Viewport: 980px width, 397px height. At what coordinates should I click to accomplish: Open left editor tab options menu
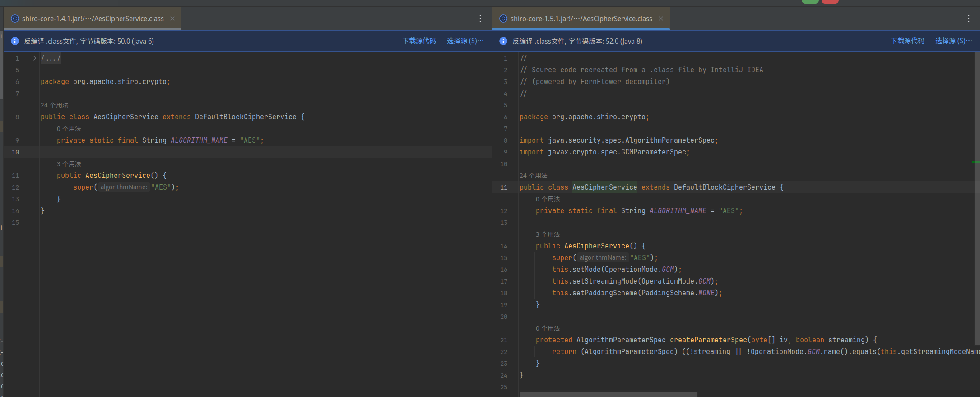pyautogui.click(x=480, y=19)
